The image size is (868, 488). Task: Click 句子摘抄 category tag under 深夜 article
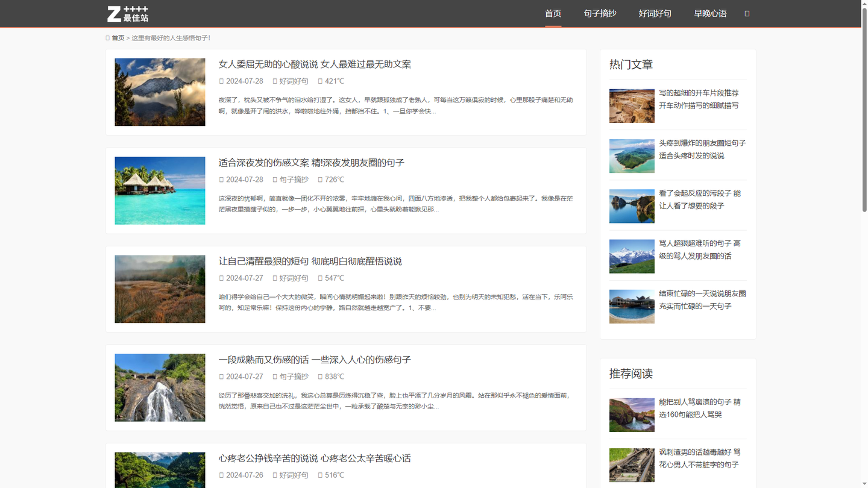click(x=294, y=180)
